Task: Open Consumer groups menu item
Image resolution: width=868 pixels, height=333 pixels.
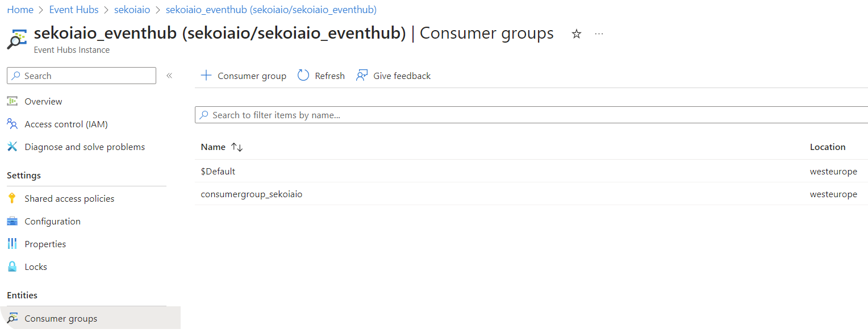Action: [x=61, y=318]
